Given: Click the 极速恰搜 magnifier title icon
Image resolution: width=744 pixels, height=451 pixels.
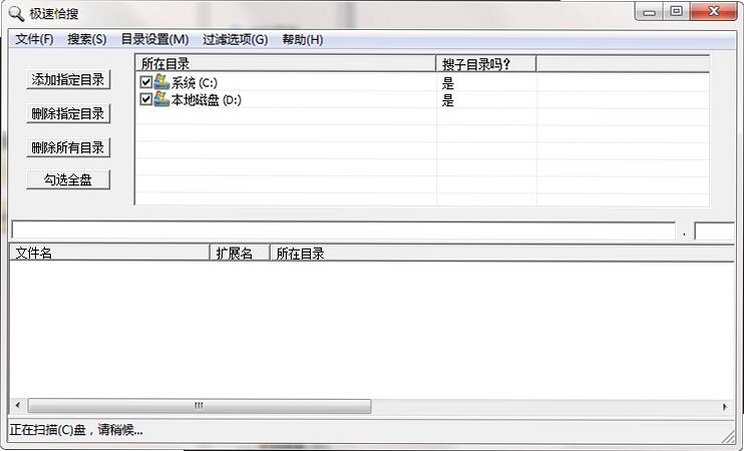Looking at the screenshot, I should [x=16, y=13].
